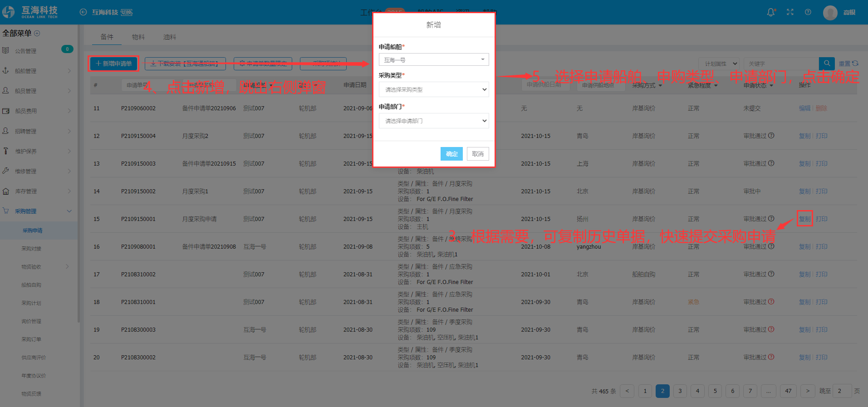868x407 pixels.
Task: Confirm with the 确定 button
Action: 451,154
